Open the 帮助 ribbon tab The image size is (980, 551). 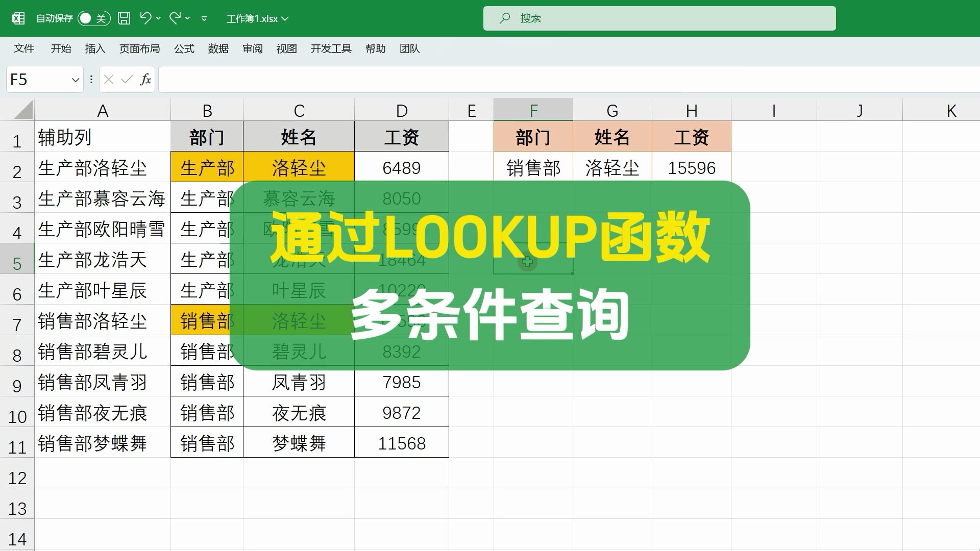pos(376,48)
